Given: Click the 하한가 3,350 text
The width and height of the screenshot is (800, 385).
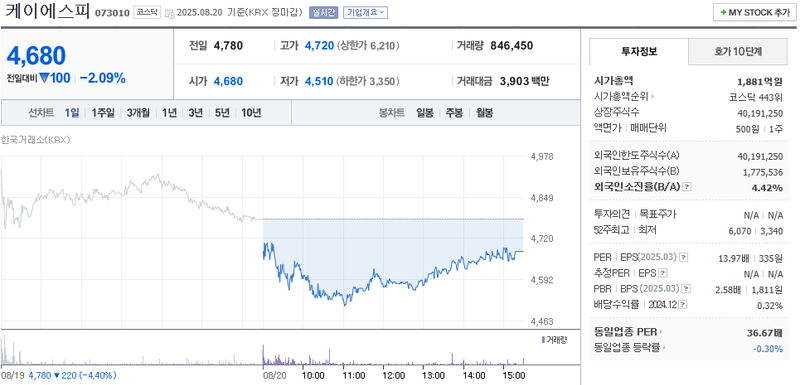Looking at the screenshot, I should tap(368, 81).
